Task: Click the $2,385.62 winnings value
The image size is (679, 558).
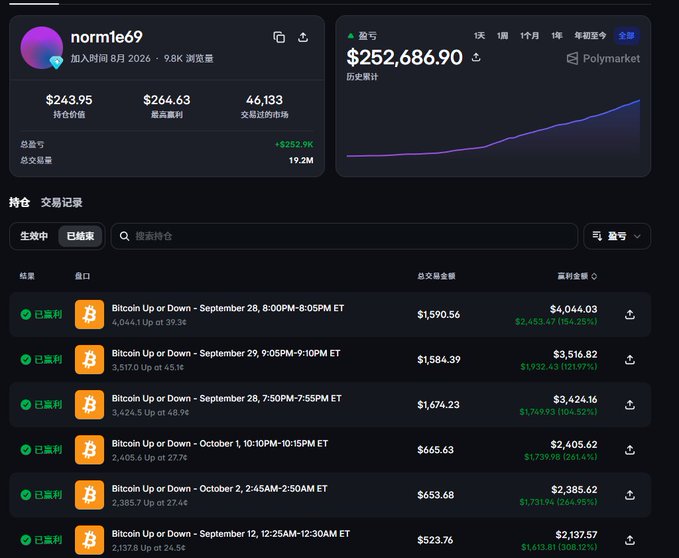Action: 574,490
